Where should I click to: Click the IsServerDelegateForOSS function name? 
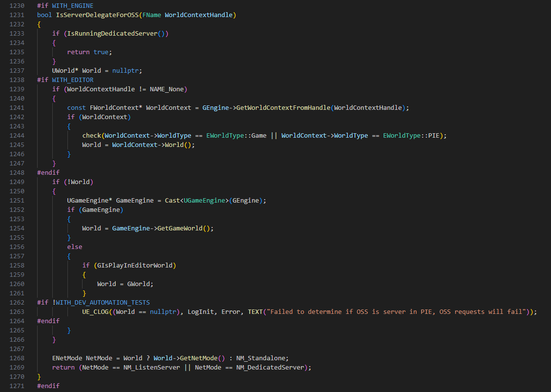(97, 15)
